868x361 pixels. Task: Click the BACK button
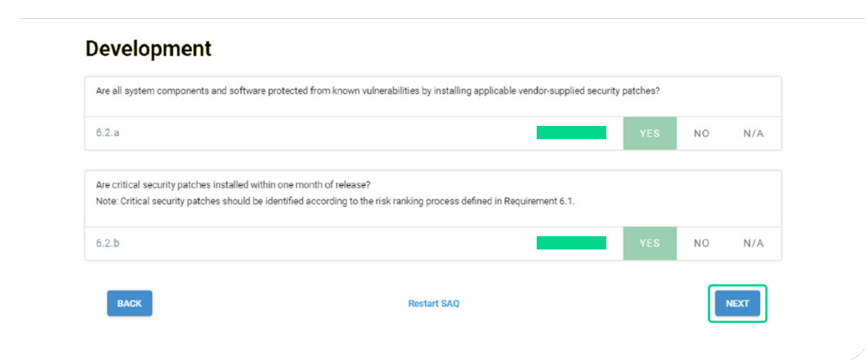click(x=129, y=303)
